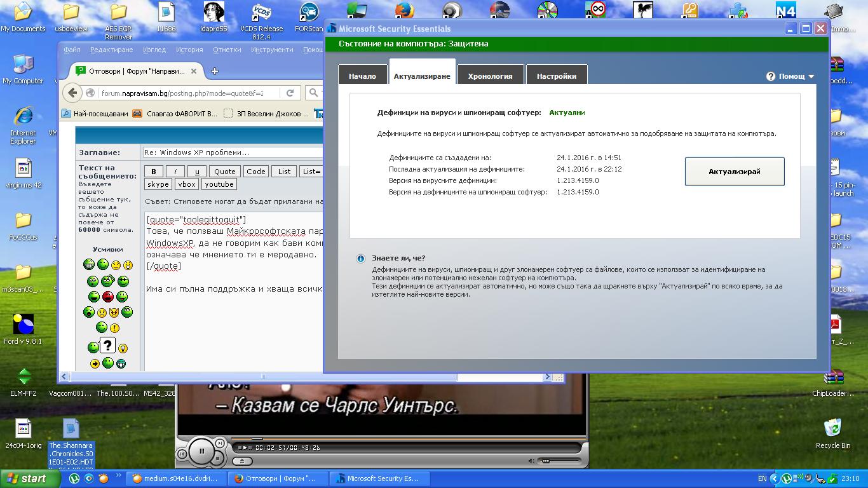Open the Хронология tab
This screenshot has width=868, height=488.
coord(490,76)
